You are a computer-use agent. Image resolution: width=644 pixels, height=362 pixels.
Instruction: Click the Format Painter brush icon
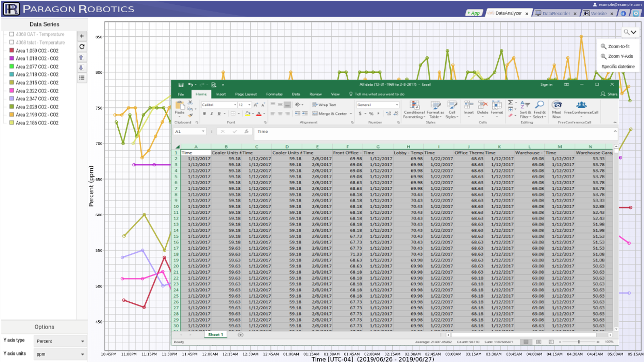coord(190,115)
